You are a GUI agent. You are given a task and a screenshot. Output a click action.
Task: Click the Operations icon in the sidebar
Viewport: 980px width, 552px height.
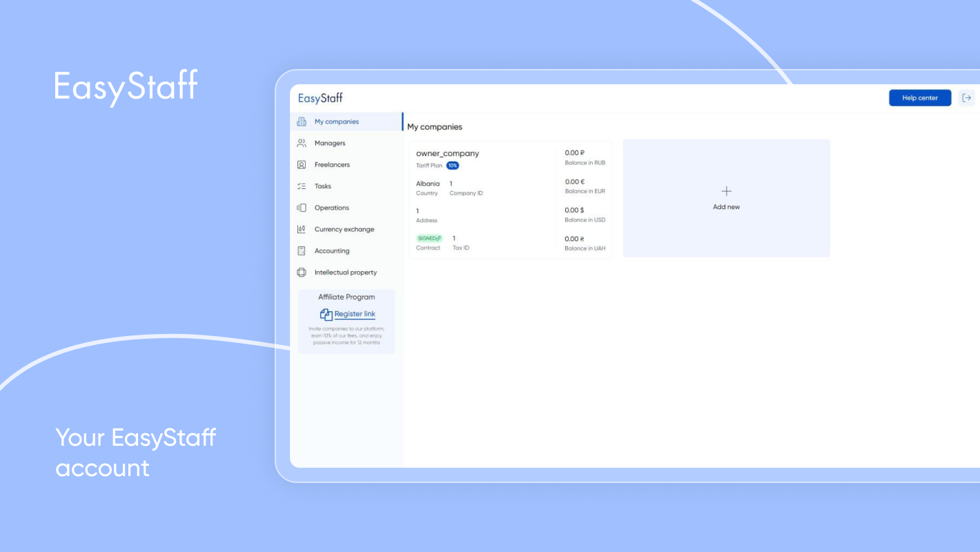coord(301,208)
